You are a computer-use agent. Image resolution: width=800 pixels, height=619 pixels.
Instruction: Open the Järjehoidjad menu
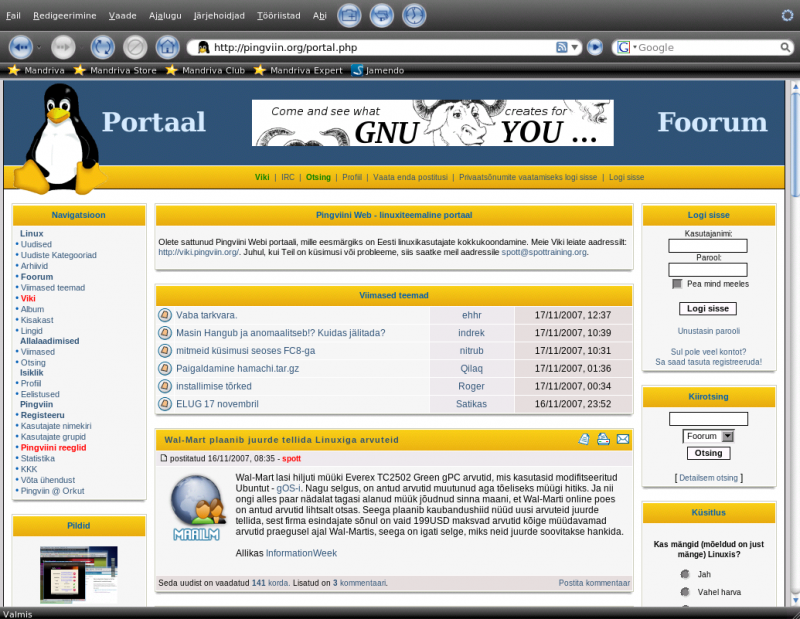click(x=219, y=16)
